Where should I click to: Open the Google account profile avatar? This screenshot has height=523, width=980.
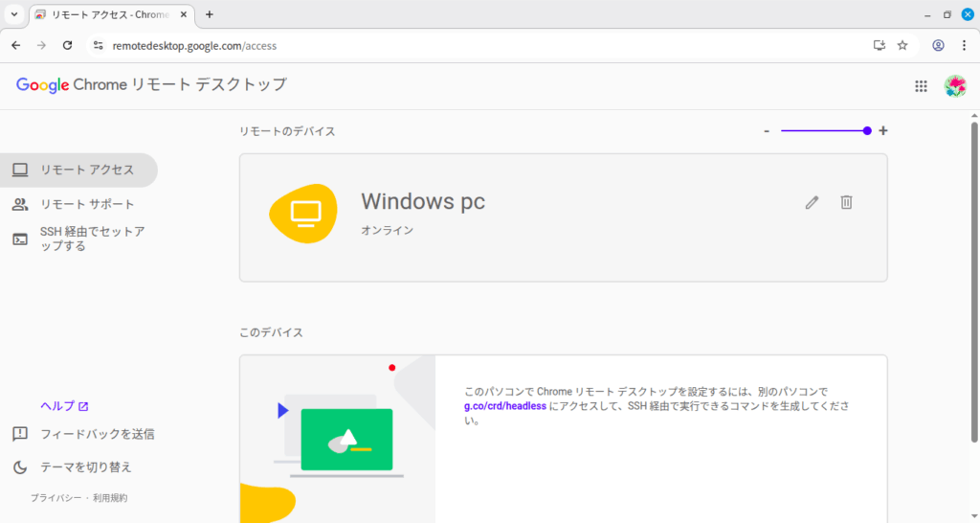(954, 85)
